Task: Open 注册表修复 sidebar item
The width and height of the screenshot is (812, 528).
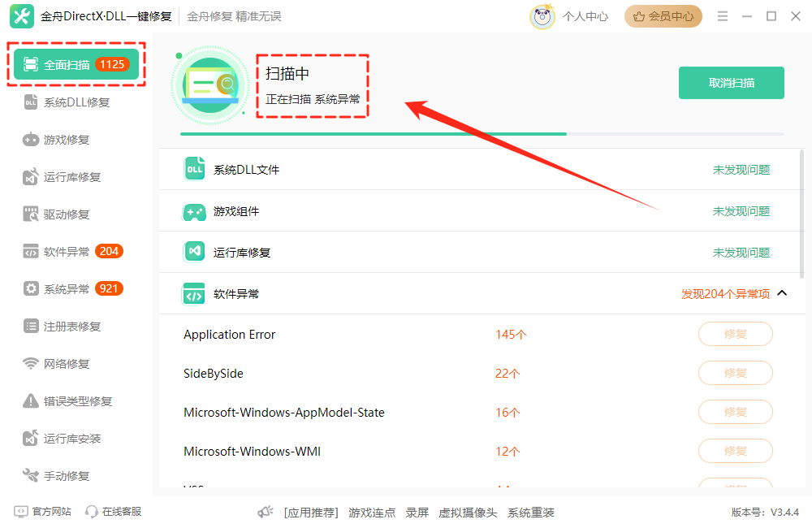Action: (72, 326)
